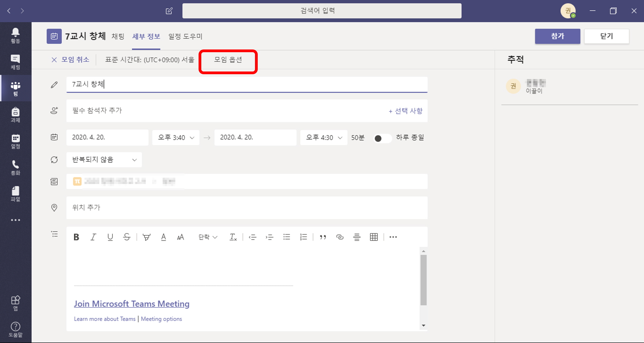Insert a table from the editor toolbar
Screen dimensions: 644x343
(374, 237)
